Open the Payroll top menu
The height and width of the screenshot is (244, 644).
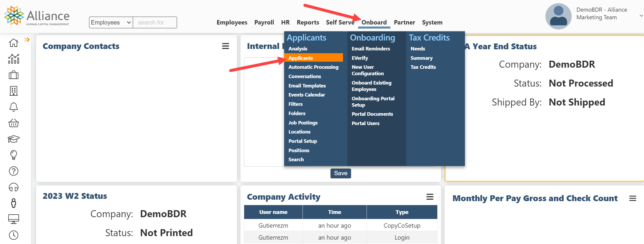[x=264, y=22]
